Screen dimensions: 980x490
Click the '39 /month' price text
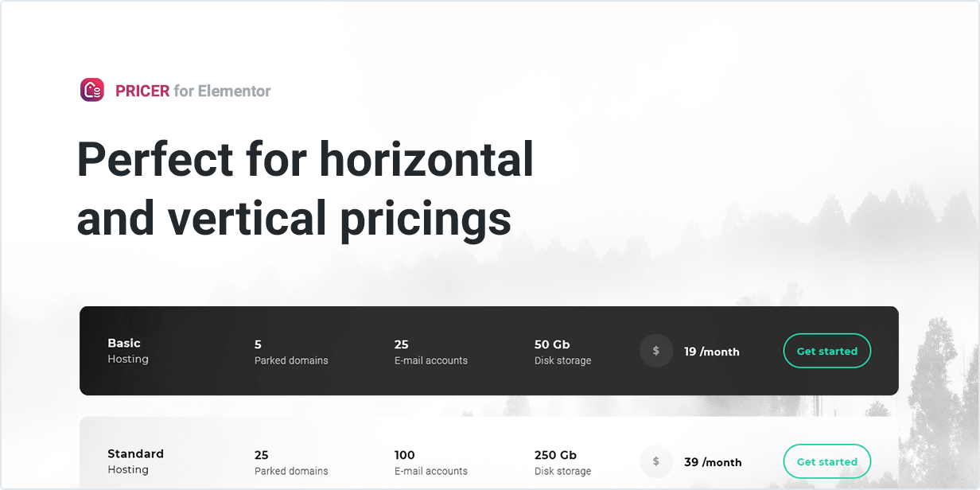click(x=714, y=461)
